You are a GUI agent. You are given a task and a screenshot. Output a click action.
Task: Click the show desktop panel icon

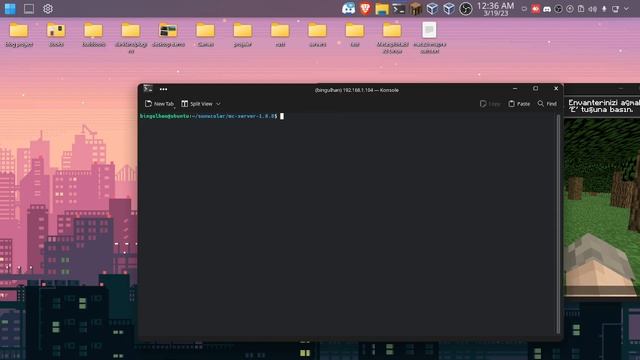[x=29, y=9]
